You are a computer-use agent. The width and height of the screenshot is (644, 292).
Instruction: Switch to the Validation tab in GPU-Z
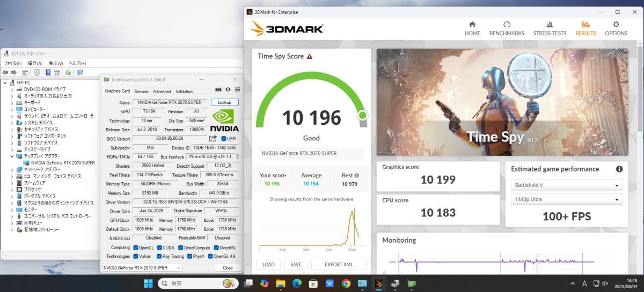pyautogui.click(x=184, y=92)
